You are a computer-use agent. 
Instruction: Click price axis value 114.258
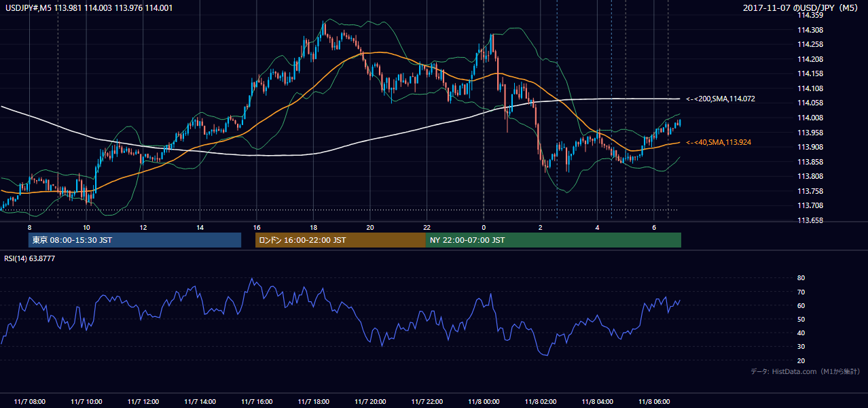click(x=811, y=44)
